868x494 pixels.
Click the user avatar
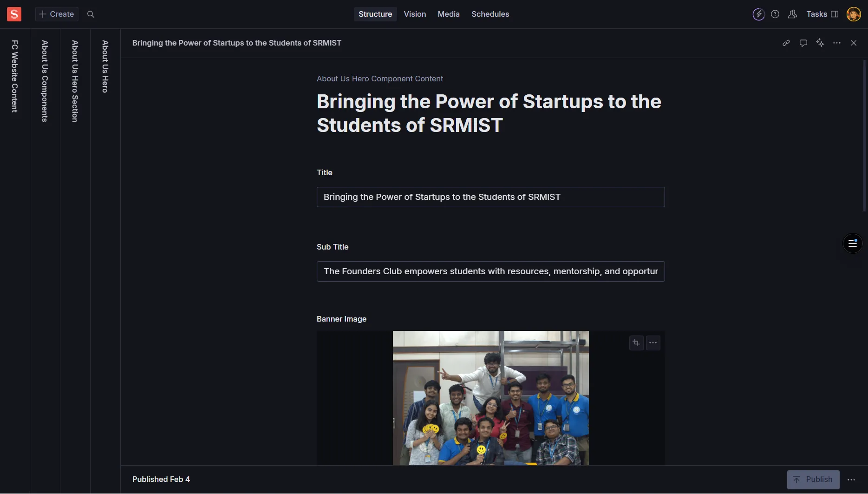tap(854, 14)
